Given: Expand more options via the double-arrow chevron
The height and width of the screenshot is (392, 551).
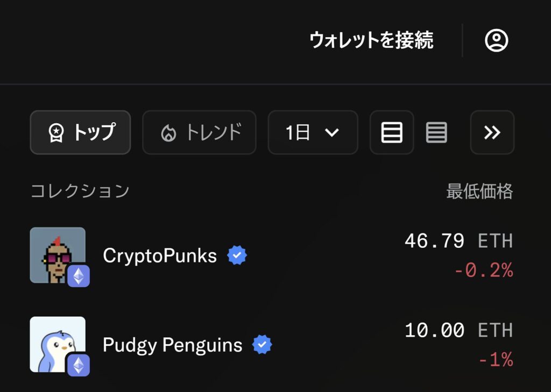Looking at the screenshot, I should coord(492,133).
